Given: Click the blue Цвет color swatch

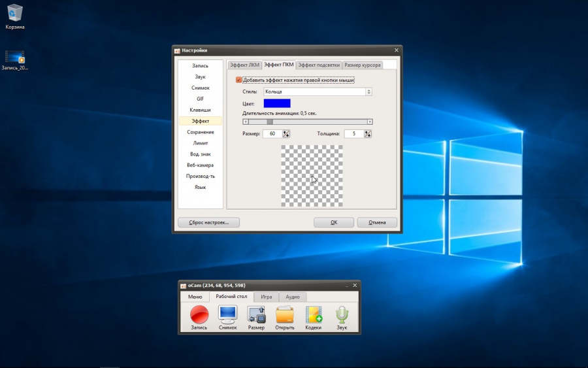Looking at the screenshot, I should click(277, 103).
